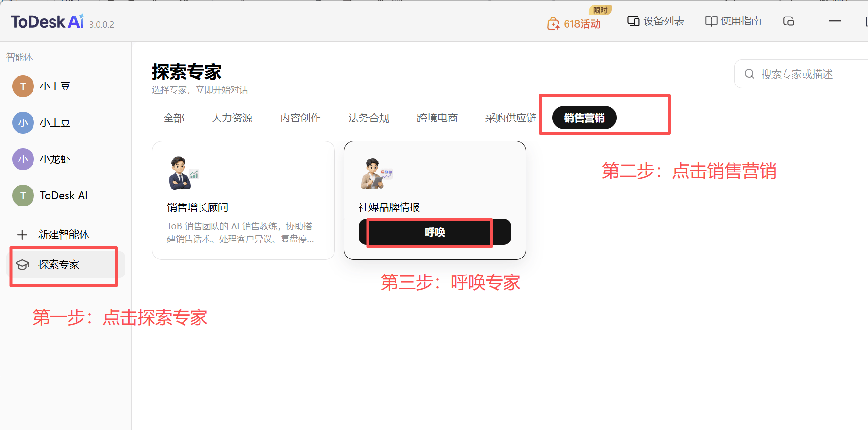
Task: Click the mini-window icon beside 使用指南
Action: click(x=788, y=21)
